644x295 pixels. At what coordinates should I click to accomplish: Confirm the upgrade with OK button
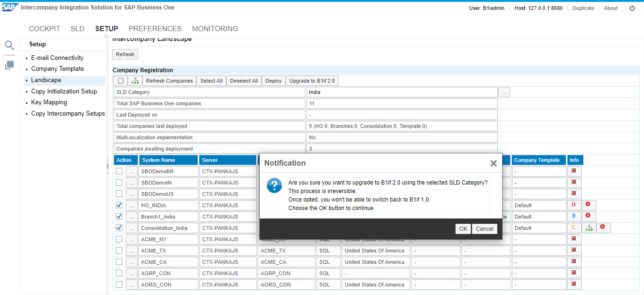tap(463, 228)
